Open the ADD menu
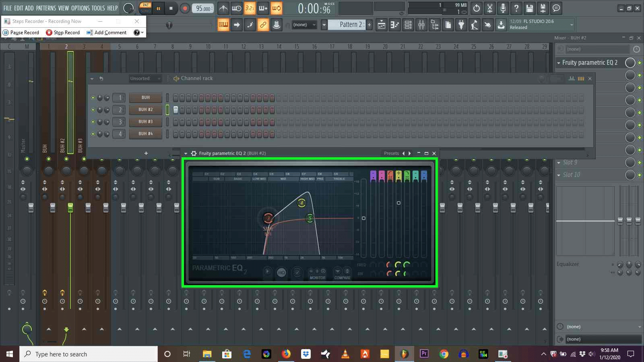This screenshot has width=644, height=362. (29, 8)
